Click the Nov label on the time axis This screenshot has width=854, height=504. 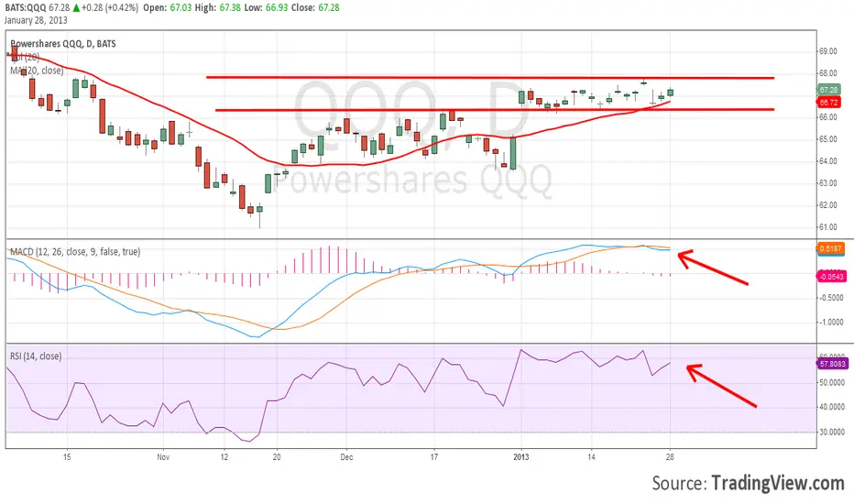[x=163, y=457]
